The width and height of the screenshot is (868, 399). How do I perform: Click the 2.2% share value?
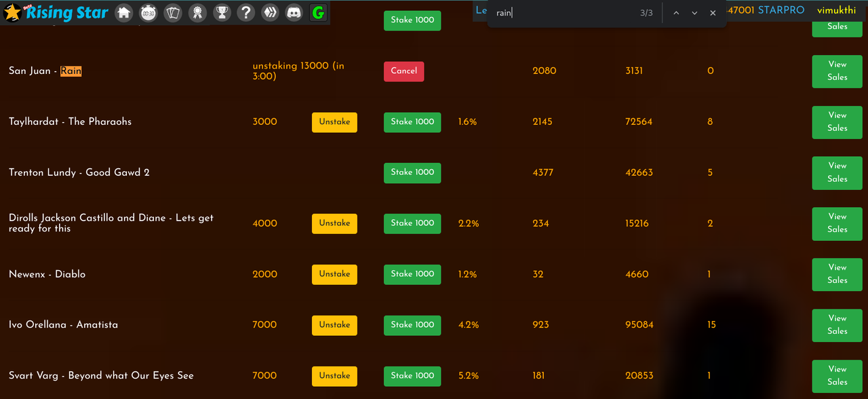469,223
